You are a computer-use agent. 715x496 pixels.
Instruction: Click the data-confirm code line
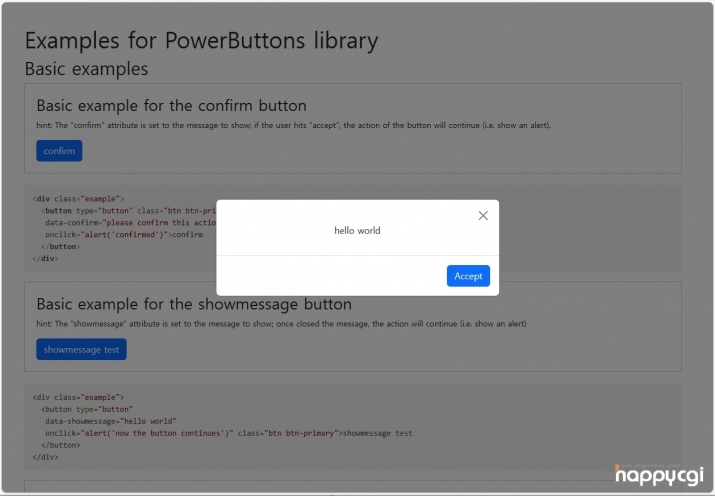click(x=130, y=222)
